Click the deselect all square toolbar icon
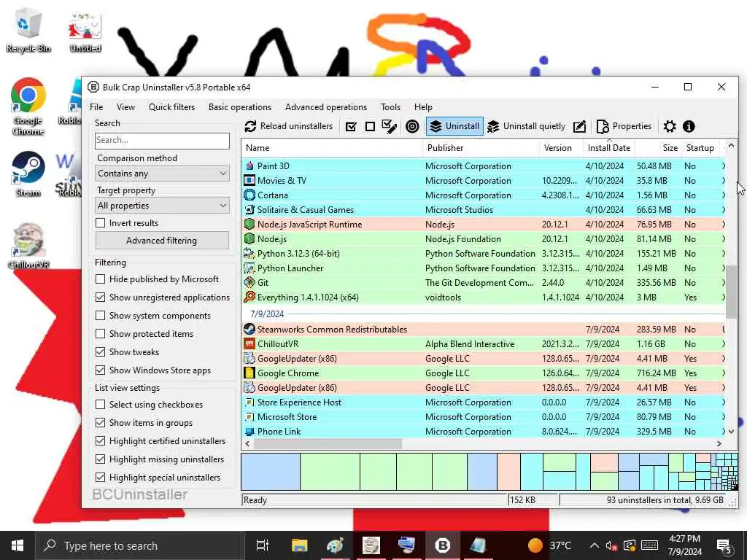Image resolution: width=747 pixels, height=560 pixels. click(370, 126)
